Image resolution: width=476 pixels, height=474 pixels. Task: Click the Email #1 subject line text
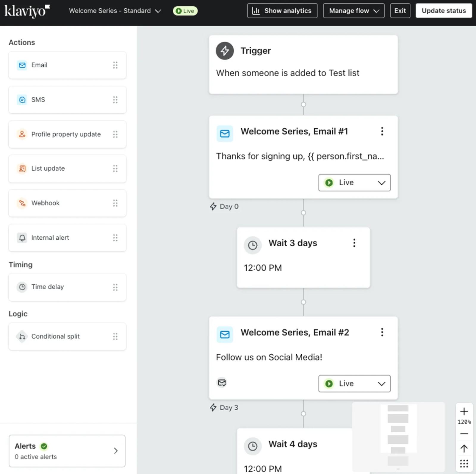pyautogui.click(x=300, y=156)
